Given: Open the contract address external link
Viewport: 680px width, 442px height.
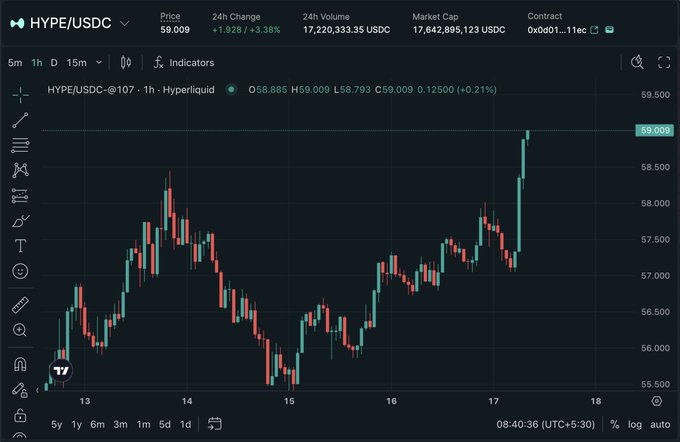Looking at the screenshot, I should coord(595,30).
